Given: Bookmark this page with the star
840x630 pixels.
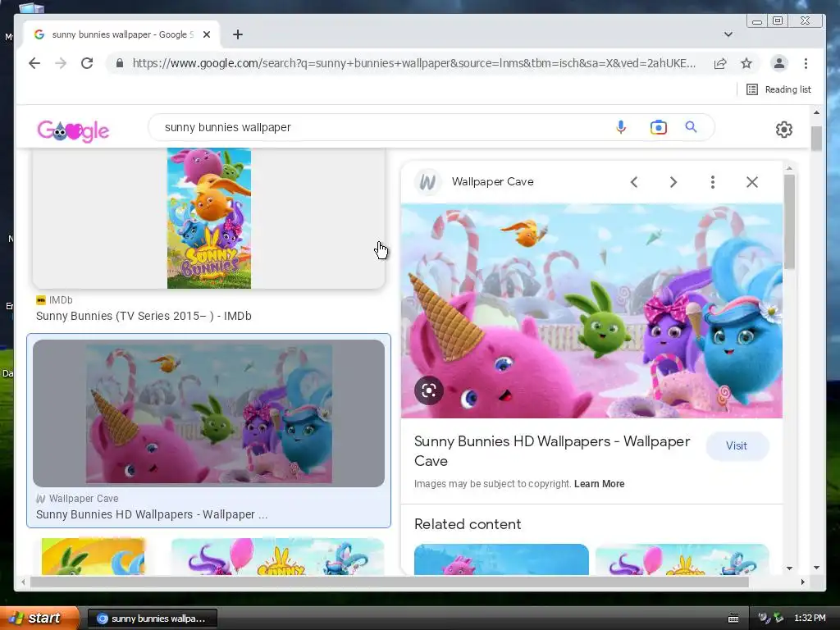Looking at the screenshot, I should click(x=746, y=63).
